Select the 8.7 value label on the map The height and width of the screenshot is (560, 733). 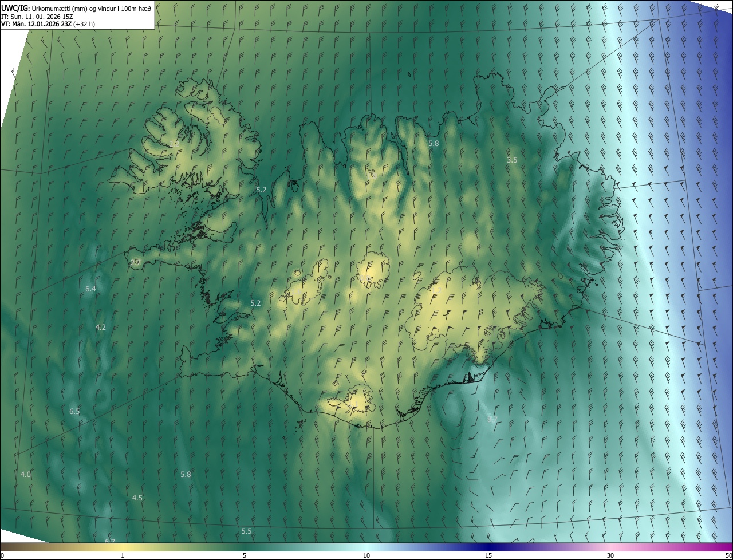492,420
